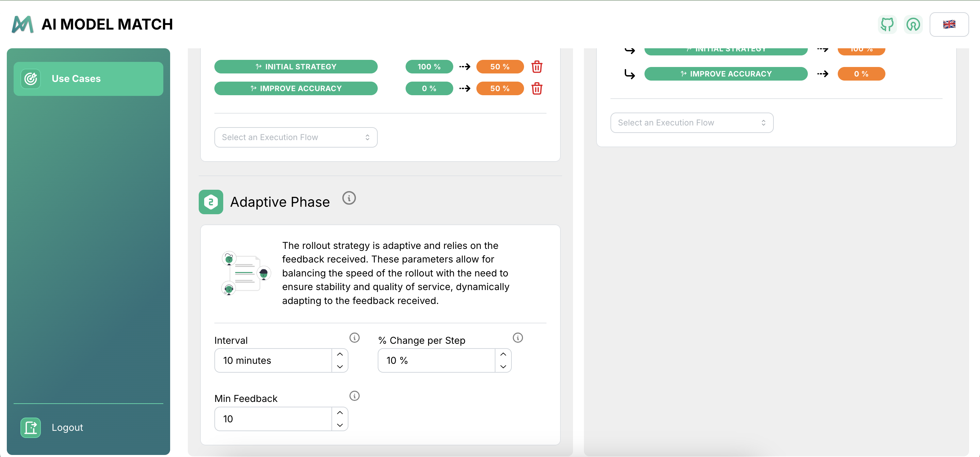Click right panel Improve Accuracy pill

coord(725,74)
